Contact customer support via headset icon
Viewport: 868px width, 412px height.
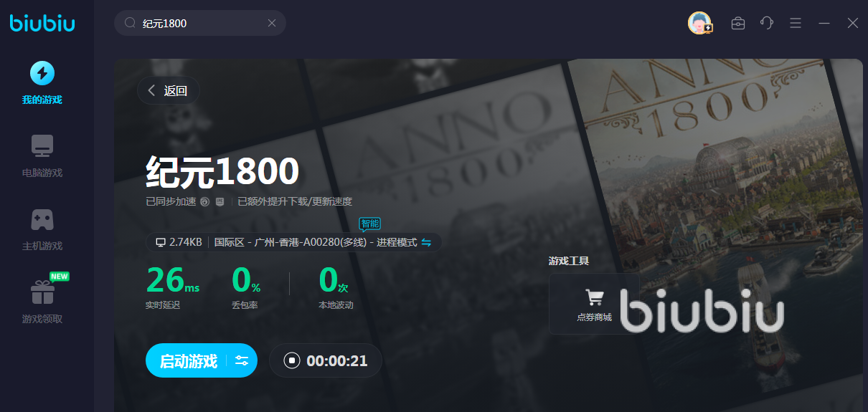click(x=766, y=23)
